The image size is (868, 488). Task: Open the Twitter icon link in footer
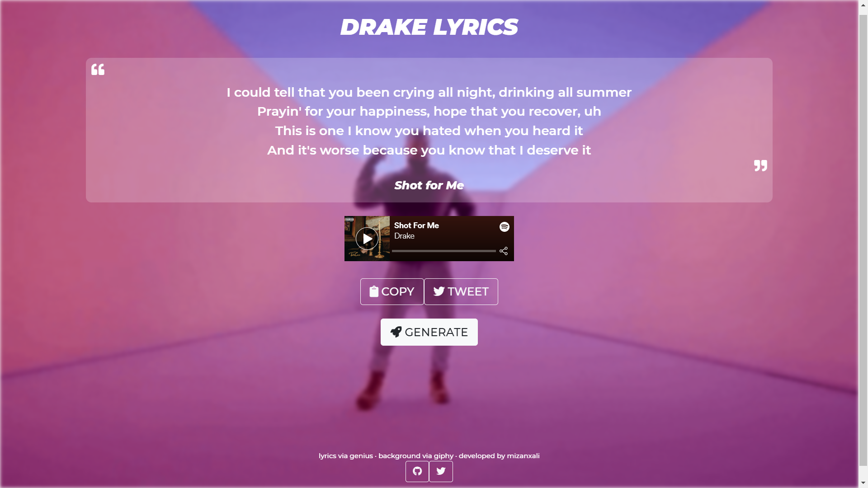coord(441,471)
